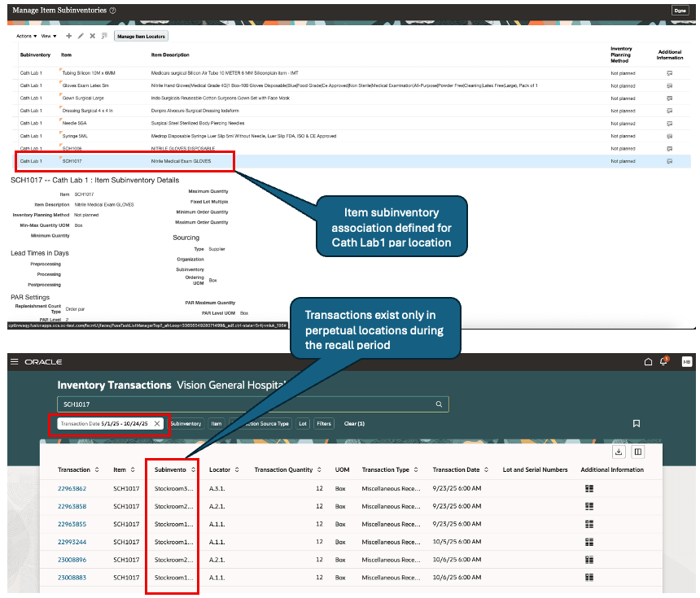The image size is (700, 598).
Task: Open additional information for Gloves Exam Latex row
Action: coord(670,85)
